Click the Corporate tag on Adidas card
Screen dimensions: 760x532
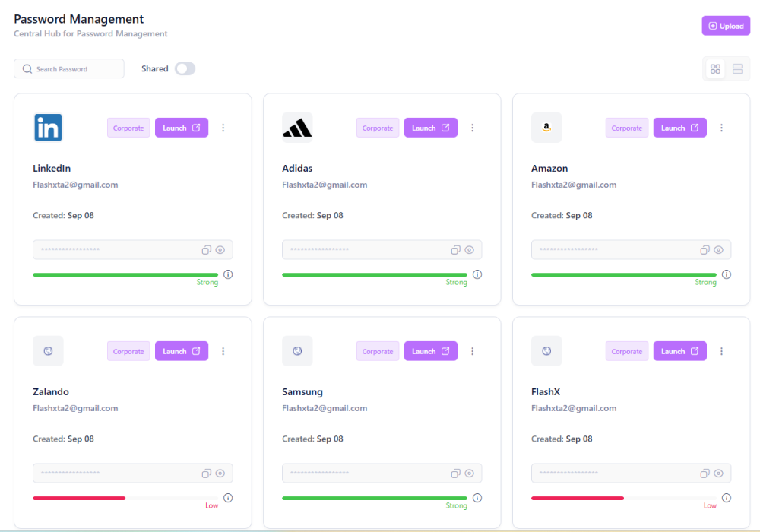(x=378, y=128)
